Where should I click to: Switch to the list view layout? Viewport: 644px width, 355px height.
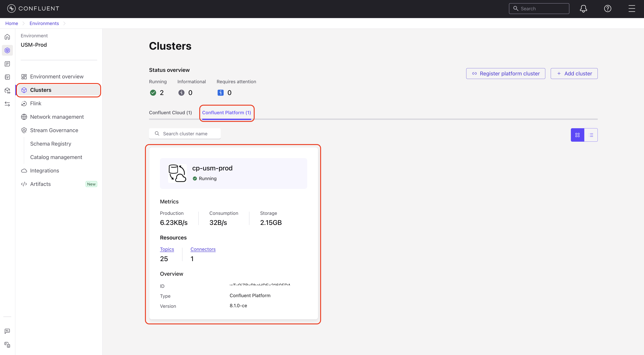pyautogui.click(x=591, y=135)
